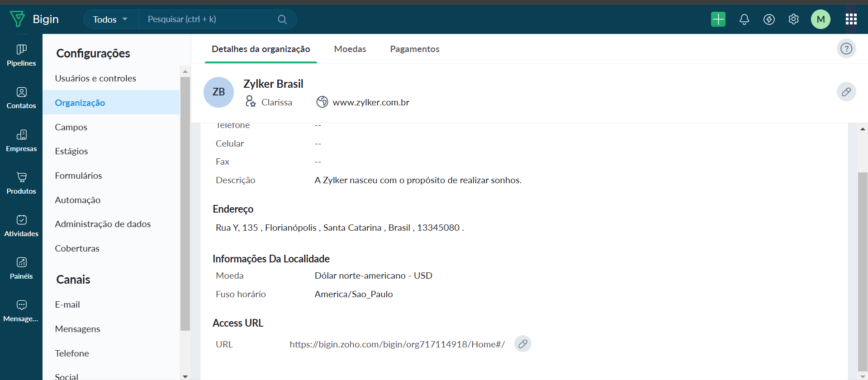This screenshot has width=868, height=380.
Task: Click the bigin.zoho.com access URL
Action: point(397,344)
